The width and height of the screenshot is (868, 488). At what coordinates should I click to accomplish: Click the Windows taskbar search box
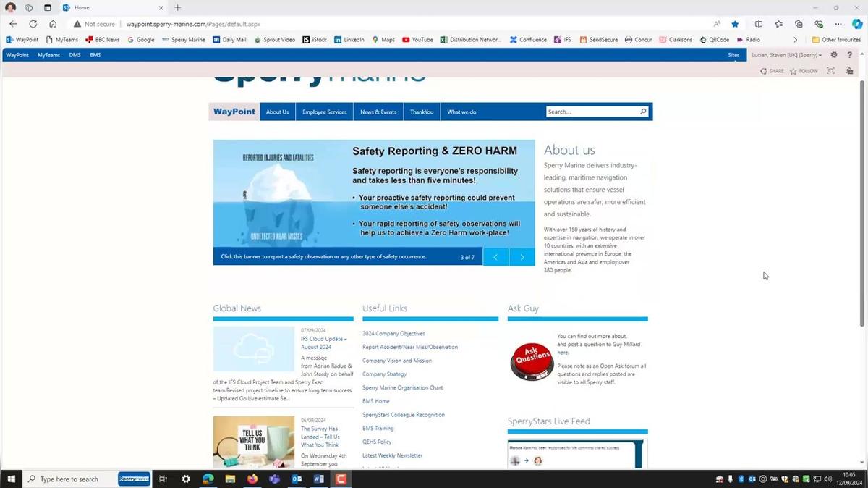pyautogui.click(x=68, y=479)
